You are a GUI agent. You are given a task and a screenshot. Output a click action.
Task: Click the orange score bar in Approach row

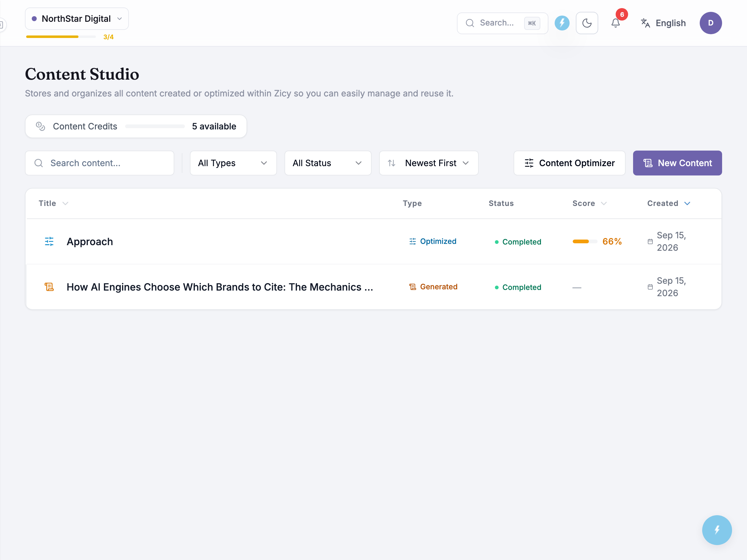click(x=585, y=241)
